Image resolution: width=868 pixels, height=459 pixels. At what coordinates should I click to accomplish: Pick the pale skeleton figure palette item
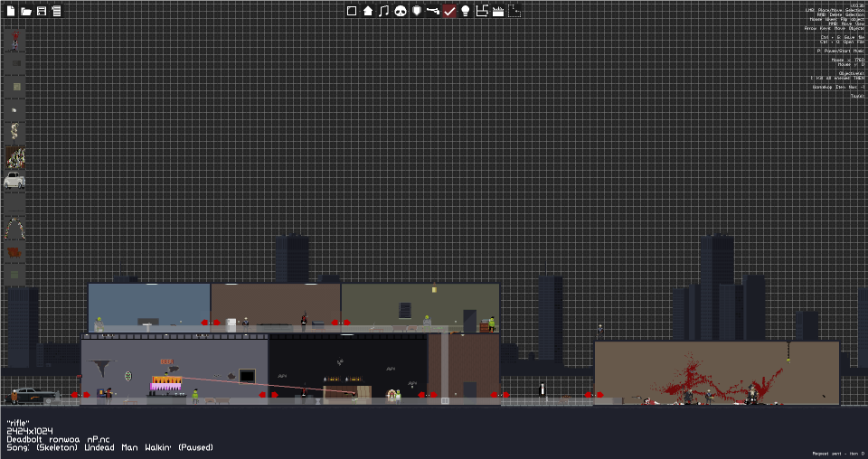click(x=15, y=134)
